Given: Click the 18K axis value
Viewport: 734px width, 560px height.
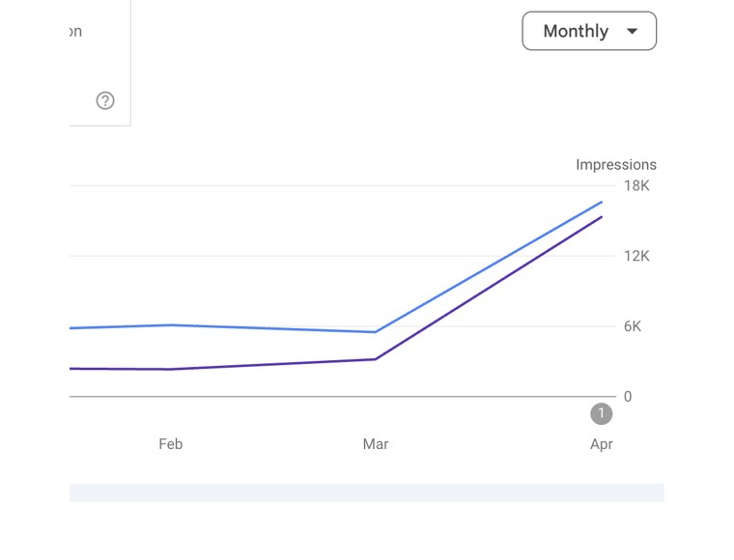Looking at the screenshot, I should point(636,185).
